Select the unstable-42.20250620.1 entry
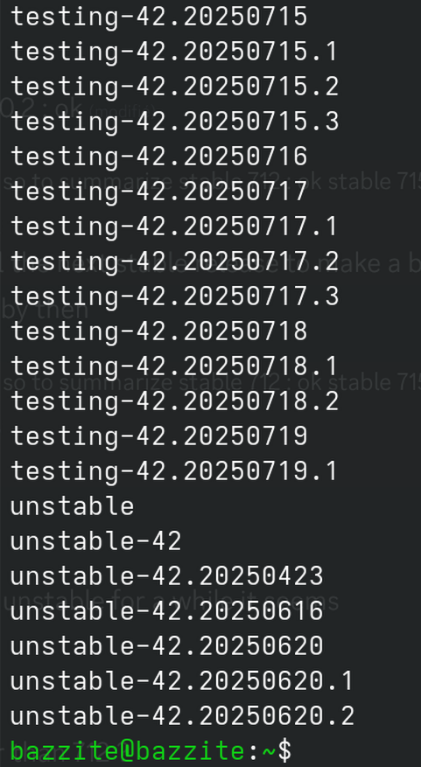The image size is (421, 767). [x=181, y=681]
